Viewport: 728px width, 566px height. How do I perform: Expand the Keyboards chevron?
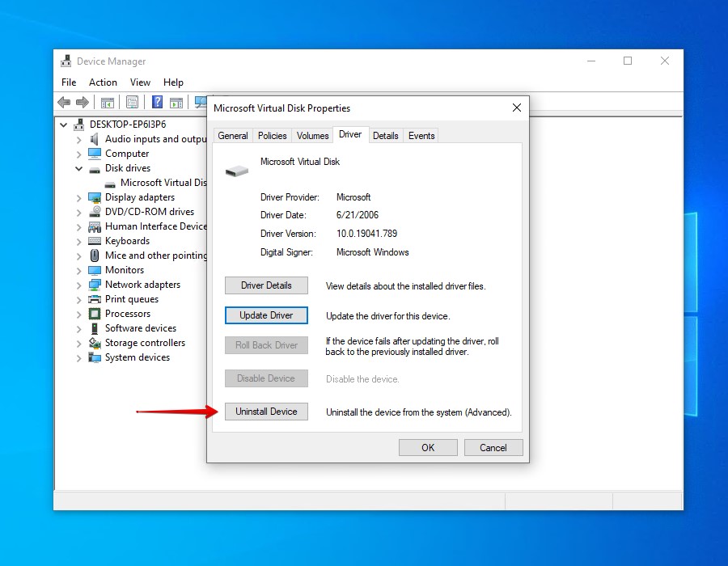(79, 242)
